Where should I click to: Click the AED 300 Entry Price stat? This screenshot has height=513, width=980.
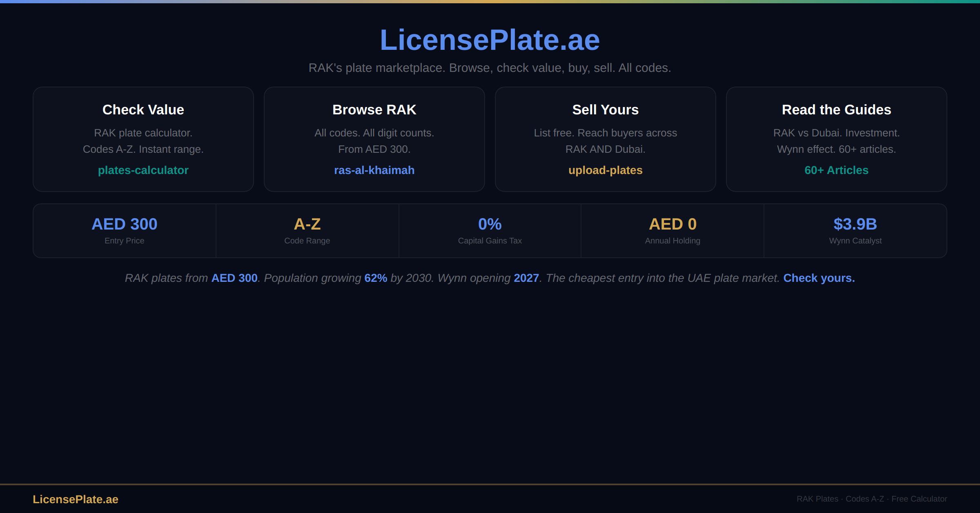coord(124,224)
